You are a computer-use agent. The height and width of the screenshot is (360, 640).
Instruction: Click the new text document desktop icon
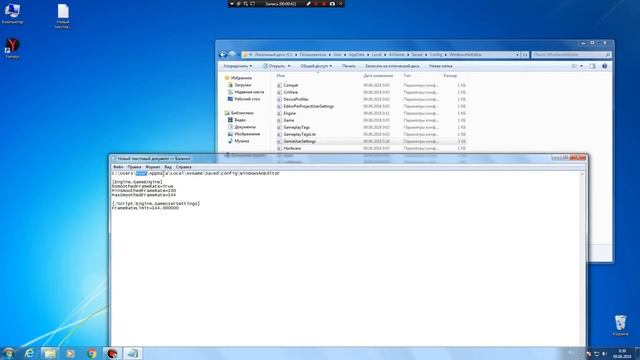62,16
